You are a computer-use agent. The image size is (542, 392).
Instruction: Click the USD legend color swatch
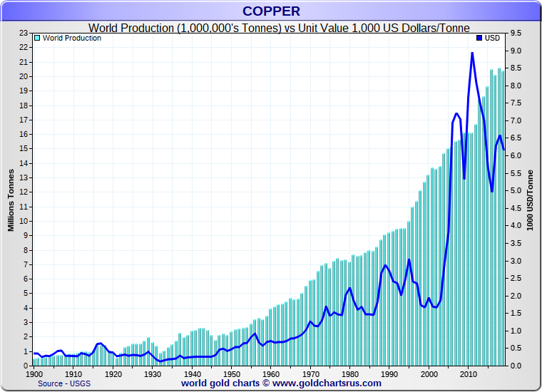point(479,38)
